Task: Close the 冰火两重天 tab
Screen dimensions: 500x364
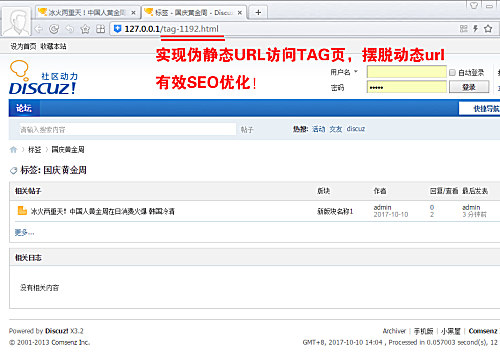Action: point(133,13)
